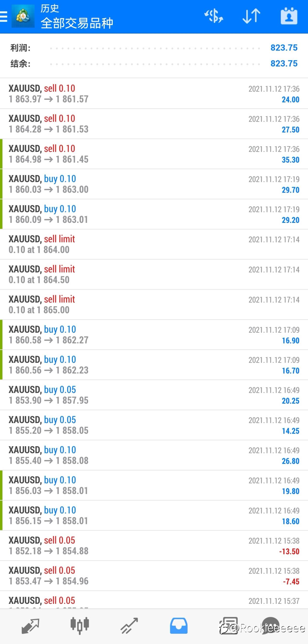
Task: Open the losing sell trade showing -13.50
Action: tap(154, 545)
